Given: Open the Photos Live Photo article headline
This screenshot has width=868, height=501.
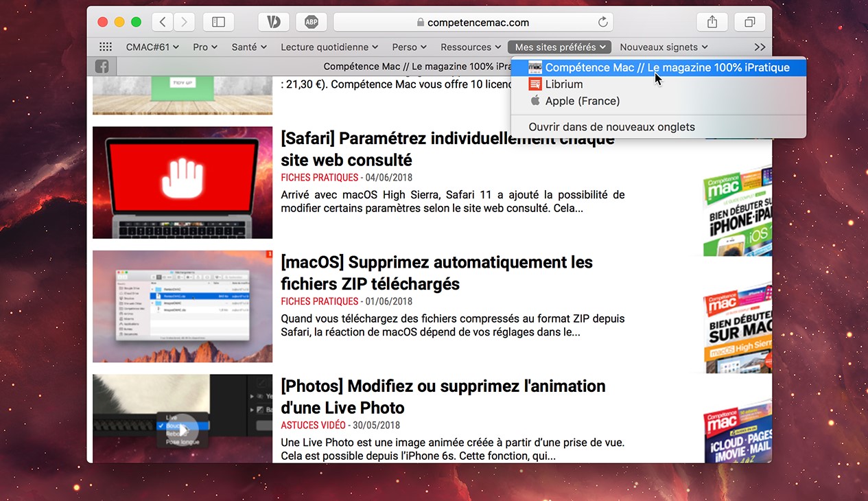Looking at the screenshot, I should pos(443,396).
